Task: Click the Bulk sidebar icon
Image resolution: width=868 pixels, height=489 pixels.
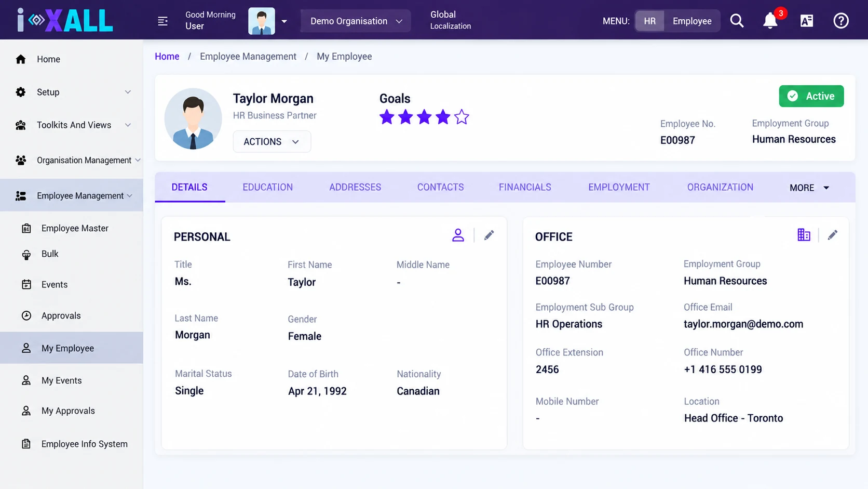Action: 26,255
